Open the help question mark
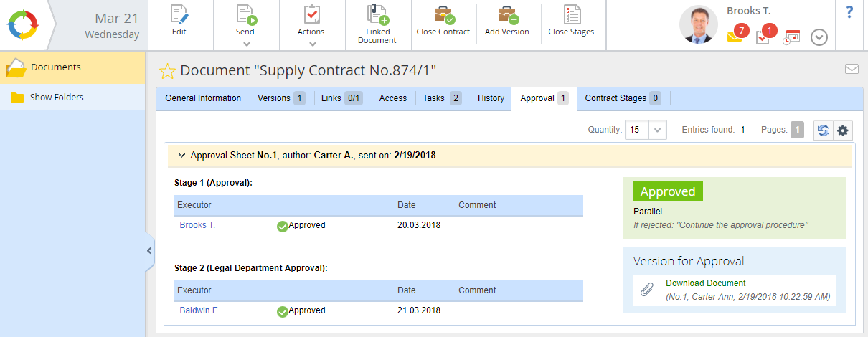This screenshot has width=868, height=337. click(849, 12)
